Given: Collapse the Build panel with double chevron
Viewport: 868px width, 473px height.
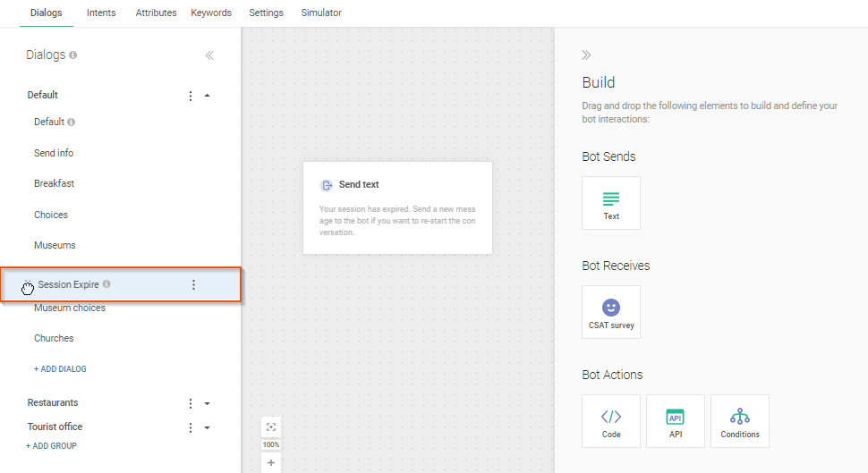Looking at the screenshot, I should 587,55.
